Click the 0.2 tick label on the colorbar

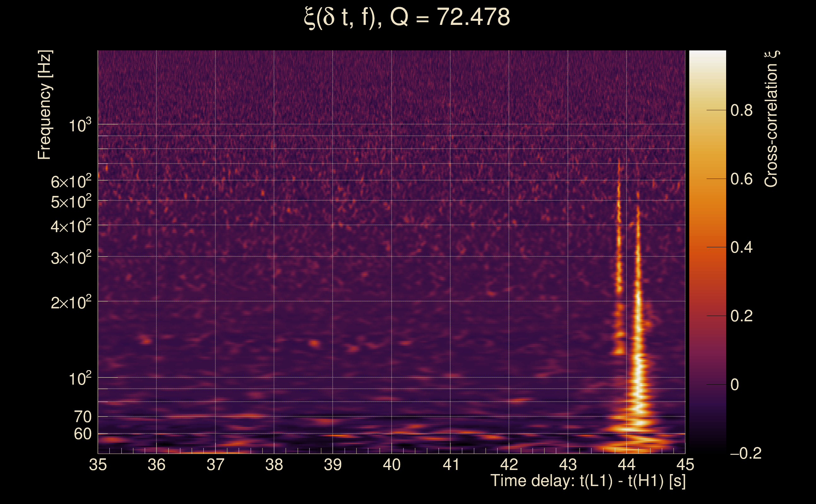(741, 316)
